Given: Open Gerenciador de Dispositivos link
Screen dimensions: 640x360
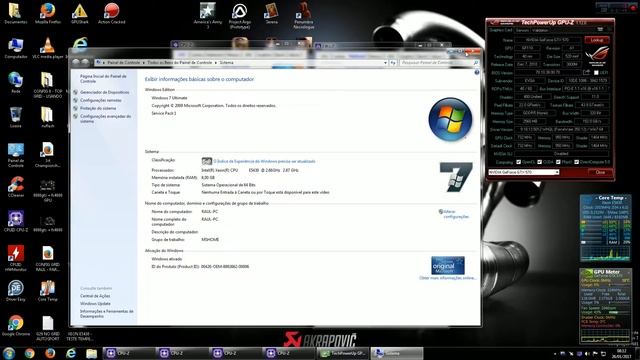Looking at the screenshot, I should (x=104, y=92).
